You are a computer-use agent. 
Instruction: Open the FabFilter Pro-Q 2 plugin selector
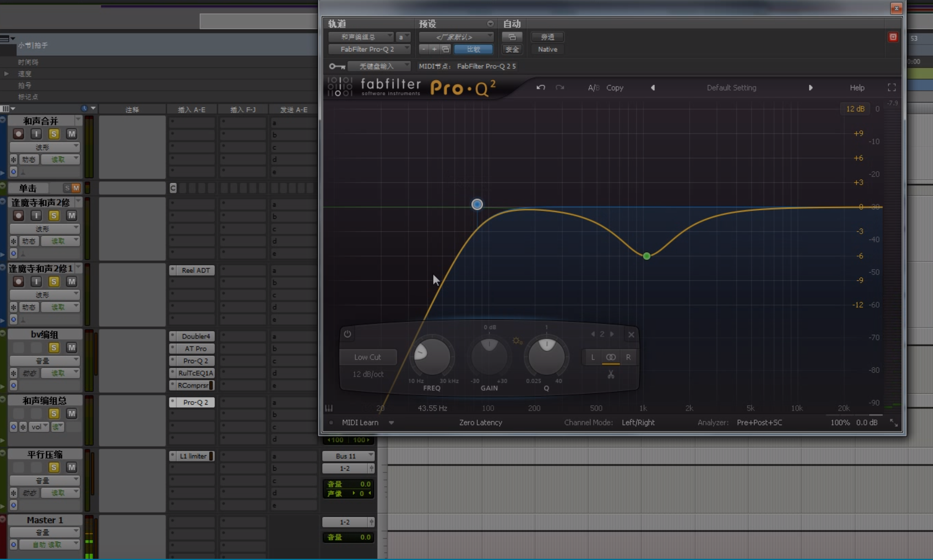pyautogui.click(x=369, y=49)
